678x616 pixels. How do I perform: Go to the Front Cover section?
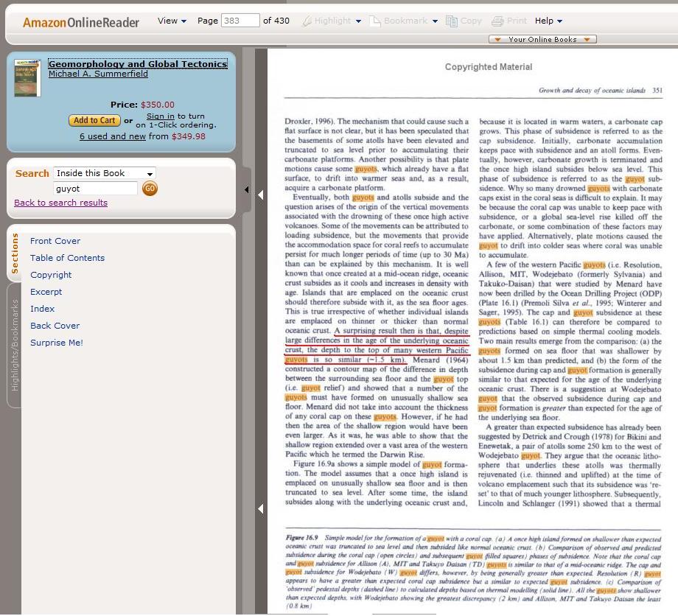coord(55,241)
